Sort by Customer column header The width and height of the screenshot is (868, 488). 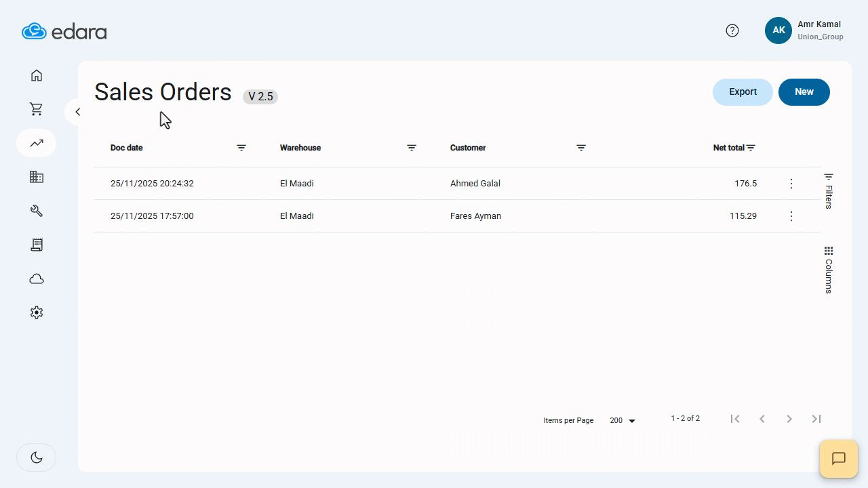[468, 148]
